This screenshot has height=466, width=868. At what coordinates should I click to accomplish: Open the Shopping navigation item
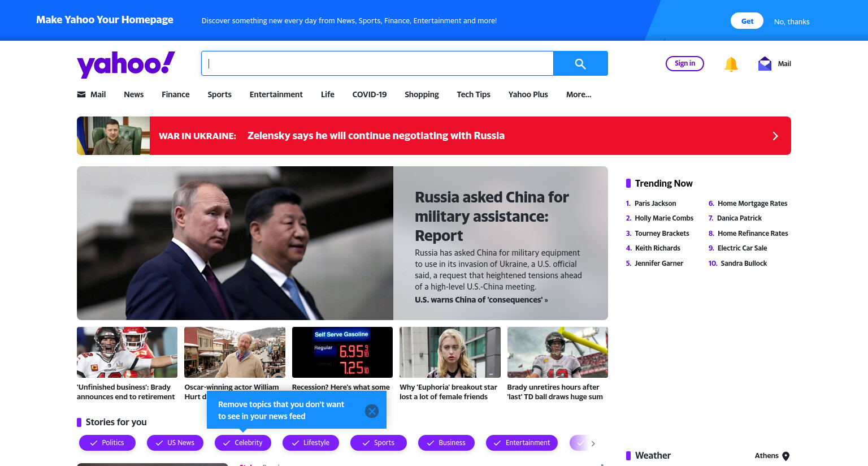coord(422,94)
